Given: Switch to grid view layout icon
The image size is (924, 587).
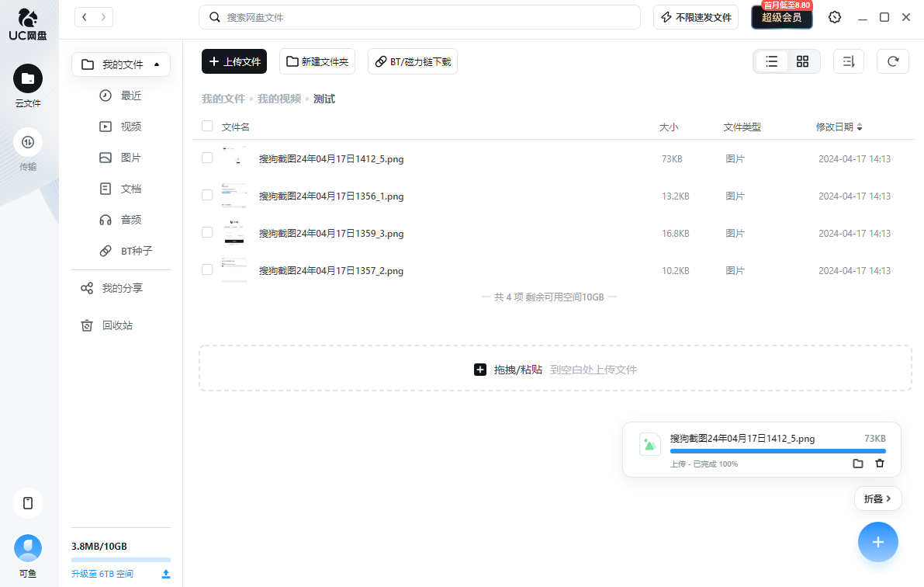Looking at the screenshot, I should [x=802, y=61].
